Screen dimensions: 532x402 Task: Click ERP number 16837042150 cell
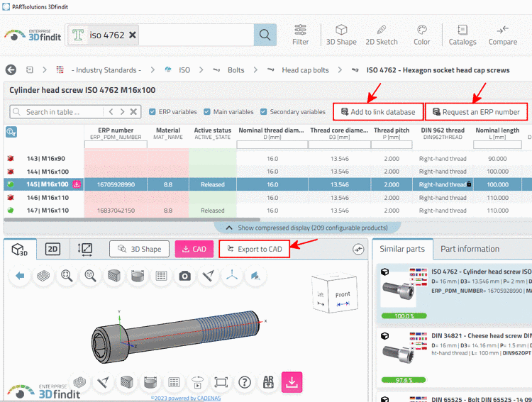(116, 211)
